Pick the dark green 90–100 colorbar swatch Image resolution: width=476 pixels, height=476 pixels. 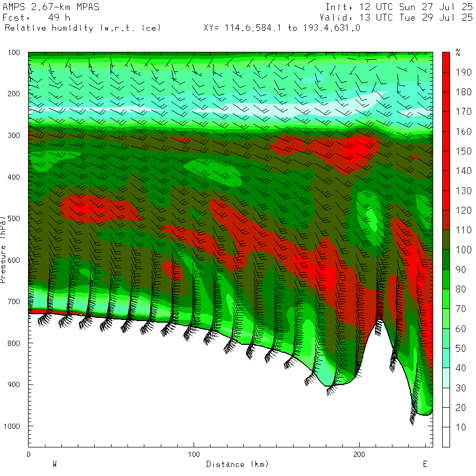click(x=446, y=260)
